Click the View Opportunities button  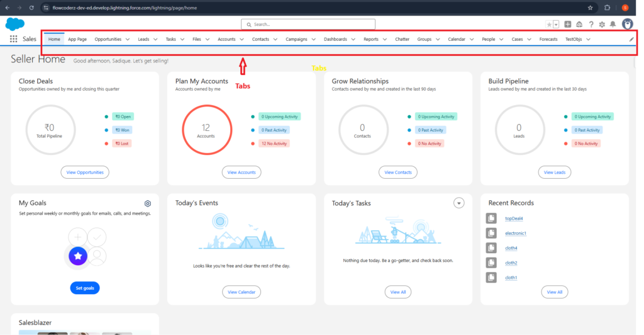tap(85, 172)
